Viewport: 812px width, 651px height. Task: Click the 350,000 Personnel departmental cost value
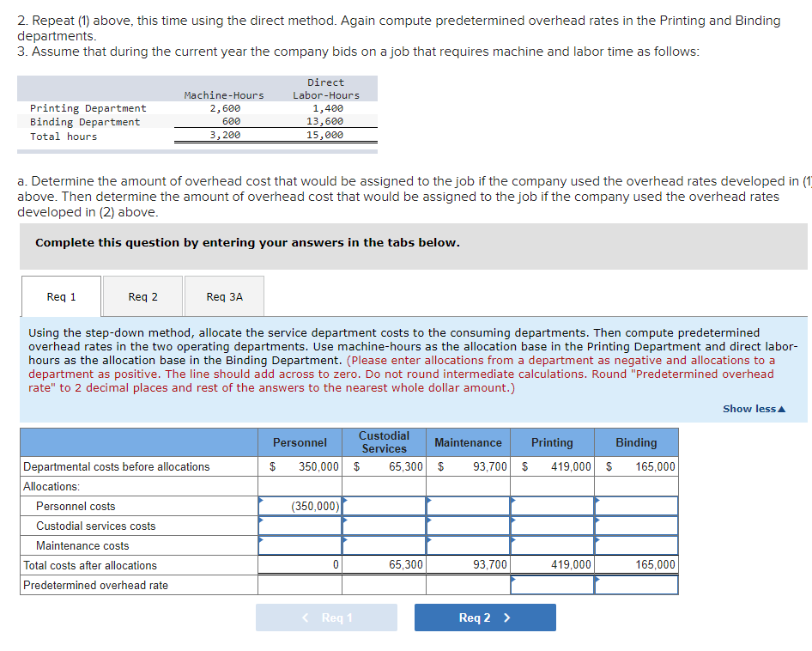pos(318,466)
